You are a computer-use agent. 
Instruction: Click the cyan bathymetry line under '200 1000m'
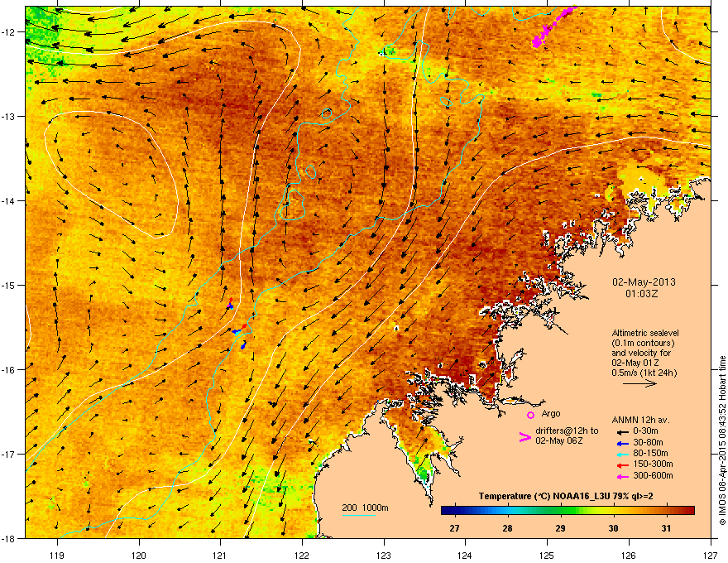(358, 515)
